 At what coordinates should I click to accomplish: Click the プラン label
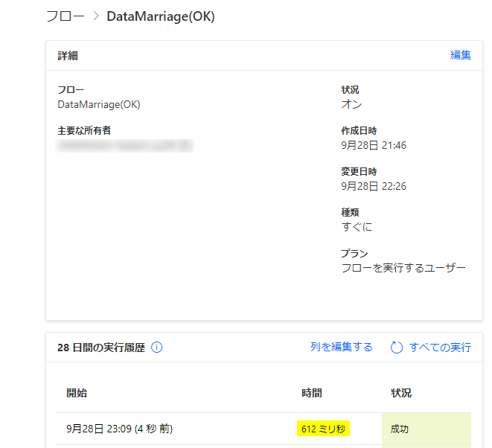point(354,253)
